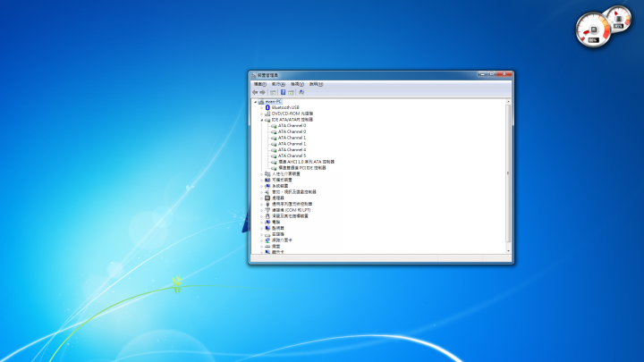Click the evan-PC computer icon at tree root
Screen dimensions: 644x362
point(261,102)
